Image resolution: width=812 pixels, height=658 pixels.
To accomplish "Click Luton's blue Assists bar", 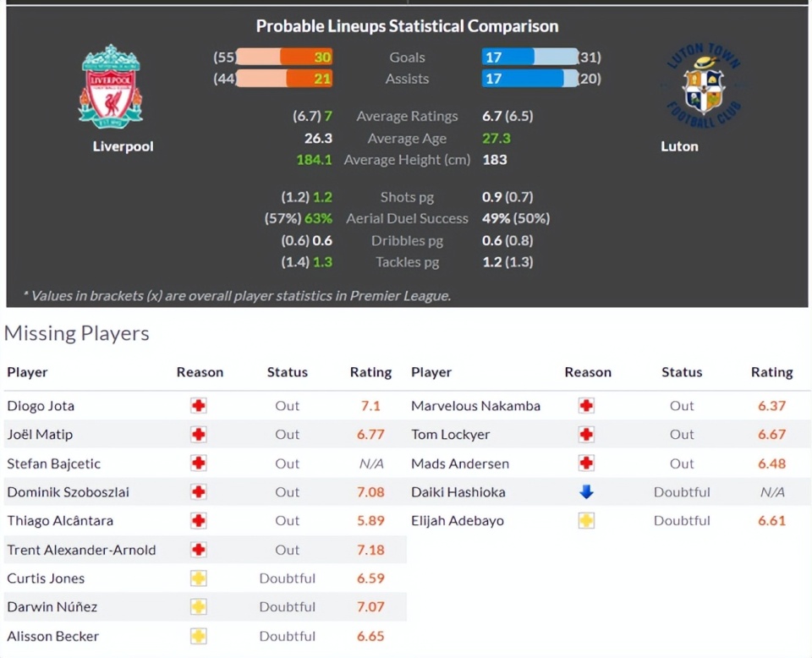I will click(x=523, y=79).
